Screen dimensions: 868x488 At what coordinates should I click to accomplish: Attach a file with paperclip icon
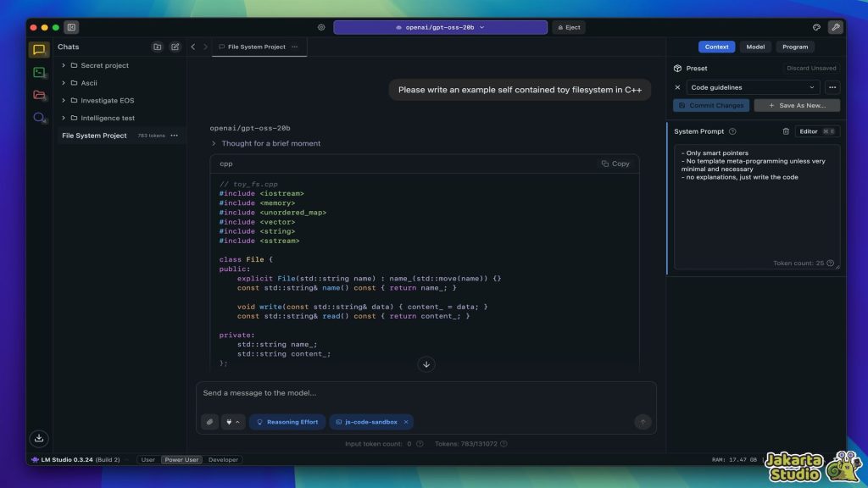coord(209,422)
